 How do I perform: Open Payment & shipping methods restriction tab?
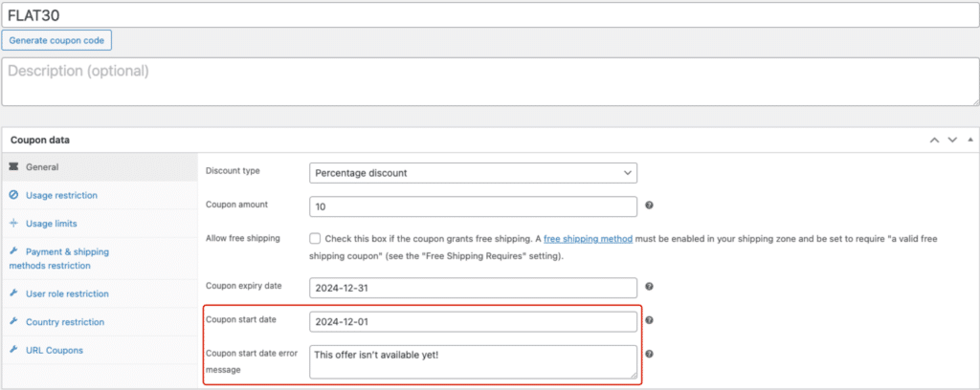pos(100,258)
